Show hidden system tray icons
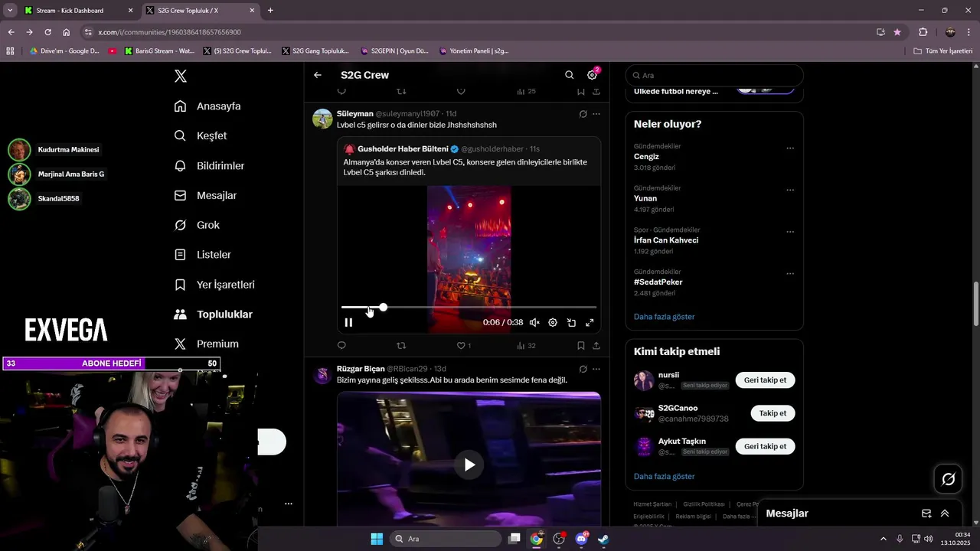This screenshot has width=980, height=551. pyautogui.click(x=883, y=539)
